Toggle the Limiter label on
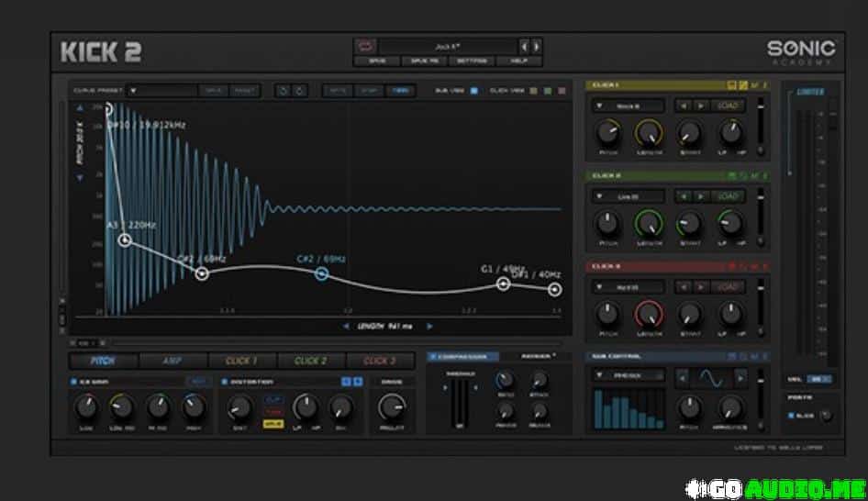 point(810,92)
